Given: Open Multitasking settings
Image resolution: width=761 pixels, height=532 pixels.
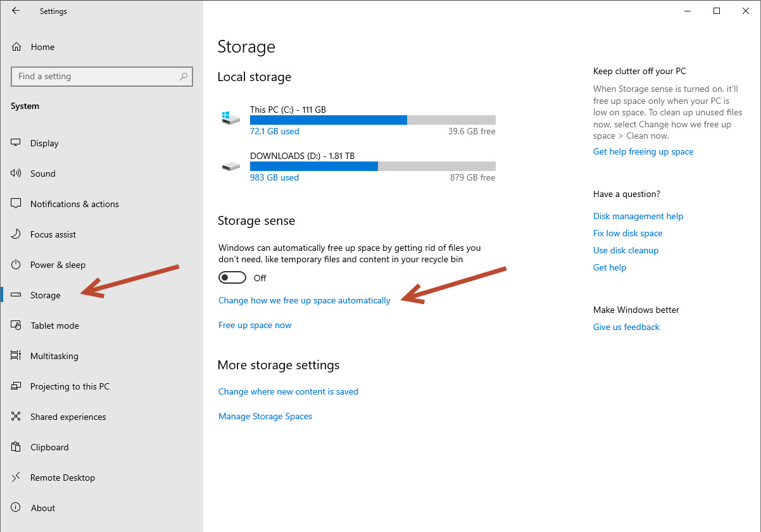Looking at the screenshot, I should (54, 356).
